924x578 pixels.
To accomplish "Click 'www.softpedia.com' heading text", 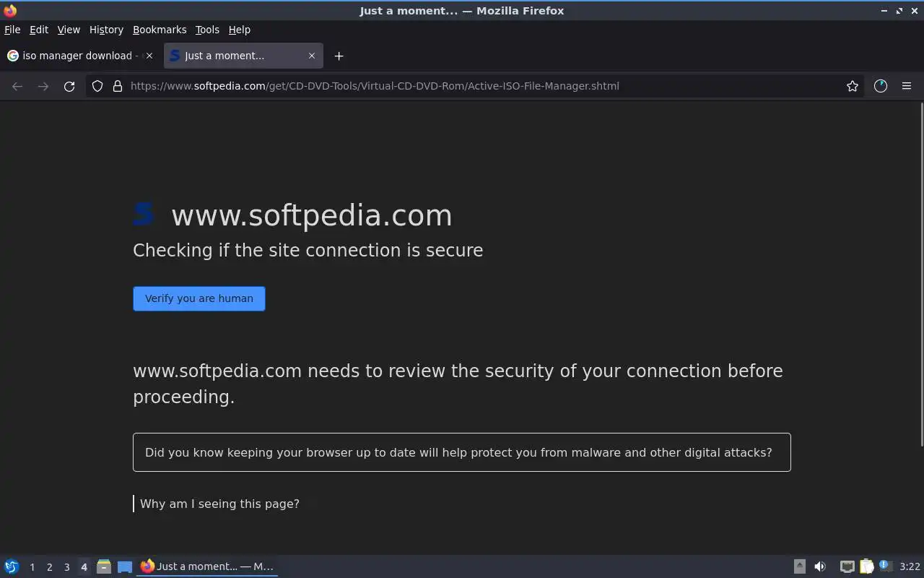I will [x=312, y=215].
